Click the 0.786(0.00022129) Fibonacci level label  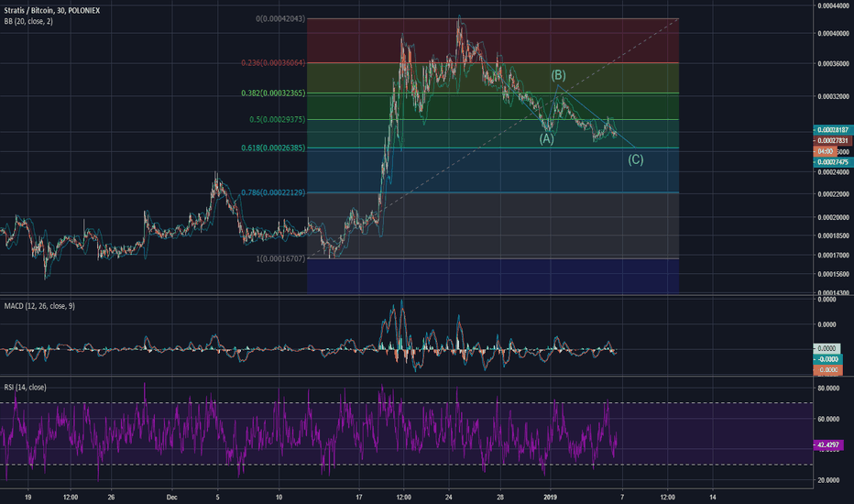coord(273,192)
